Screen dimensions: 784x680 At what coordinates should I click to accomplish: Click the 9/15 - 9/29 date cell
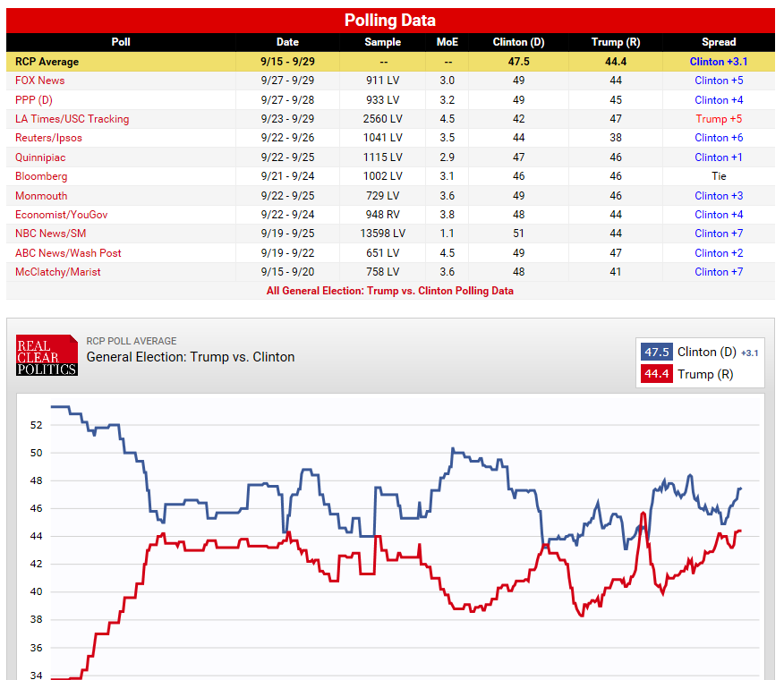coord(287,62)
